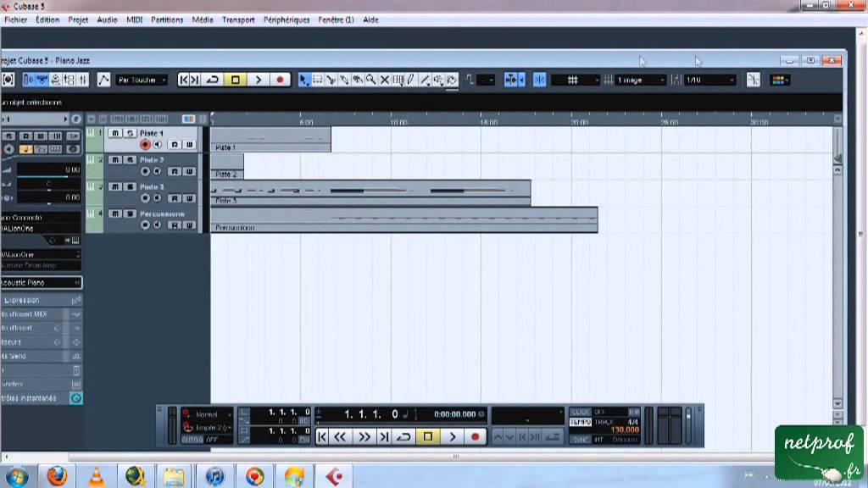868x488 pixels.
Task: Select the Mute X tool
Action: (385, 80)
